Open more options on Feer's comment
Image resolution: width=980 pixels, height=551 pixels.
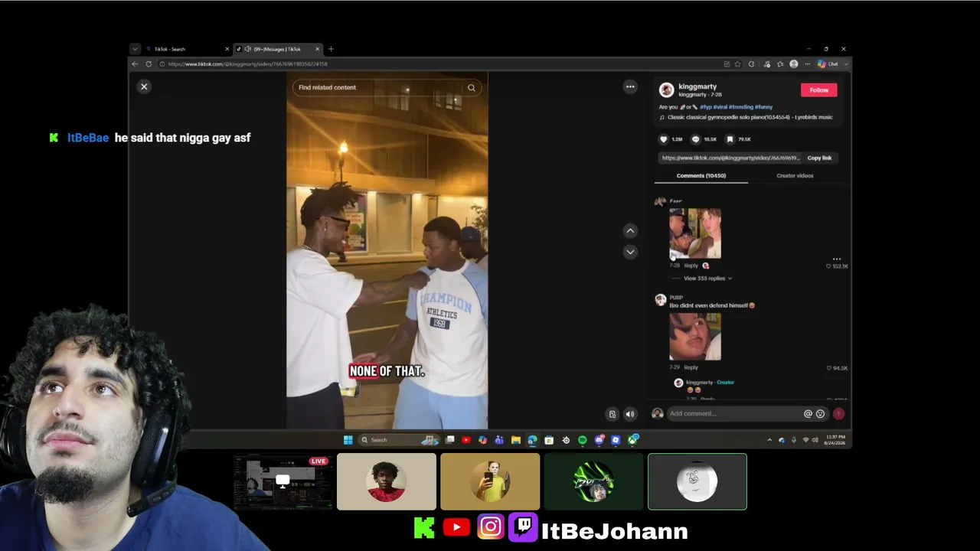(837, 259)
